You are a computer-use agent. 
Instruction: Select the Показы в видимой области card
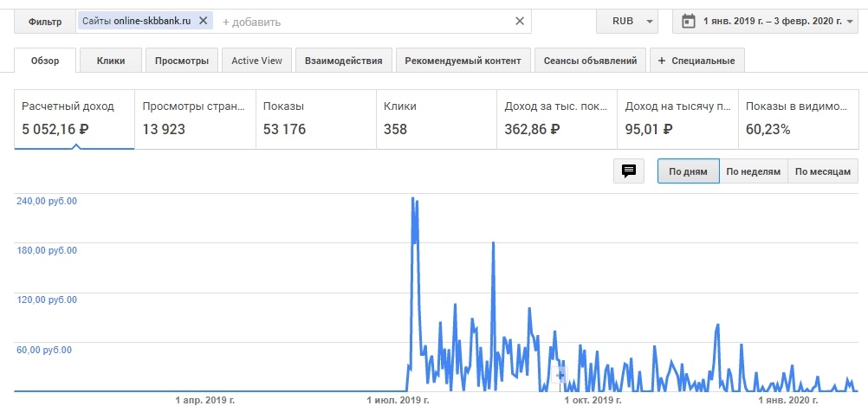click(799, 119)
